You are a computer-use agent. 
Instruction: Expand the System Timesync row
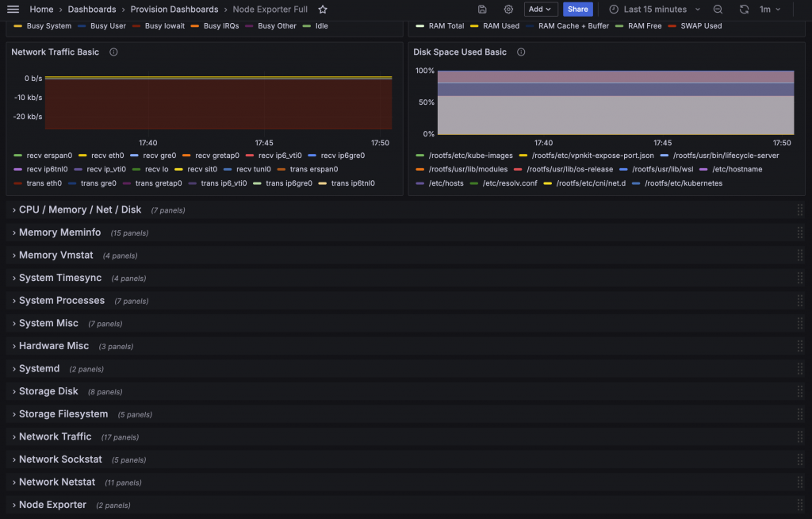(60, 278)
